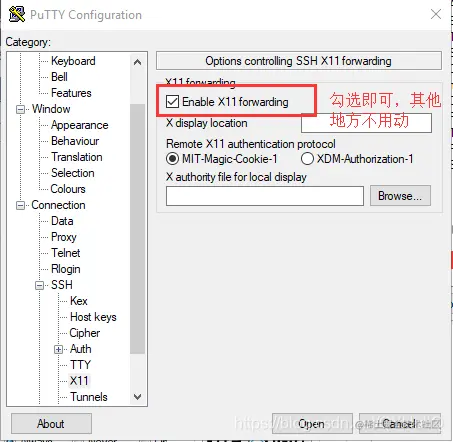453x442 pixels.
Task: Select XDM-Authorization-1 radio button
Action: (307, 159)
